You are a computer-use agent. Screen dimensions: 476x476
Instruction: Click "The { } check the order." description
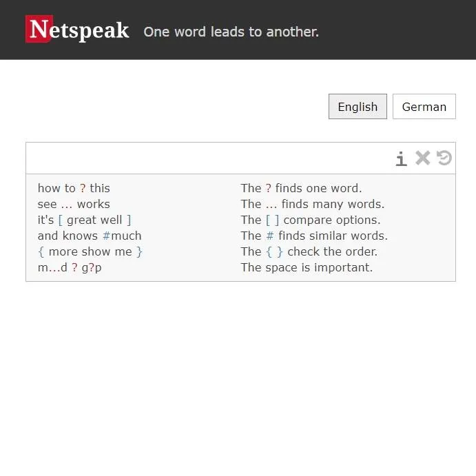point(309,251)
